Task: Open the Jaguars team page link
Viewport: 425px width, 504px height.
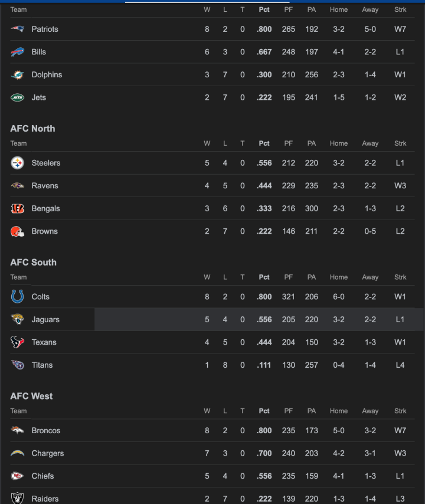Action: pyautogui.click(x=45, y=320)
